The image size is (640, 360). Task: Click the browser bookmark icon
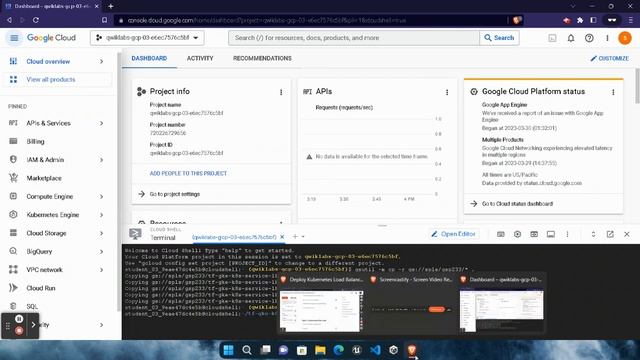click(104, 20)
